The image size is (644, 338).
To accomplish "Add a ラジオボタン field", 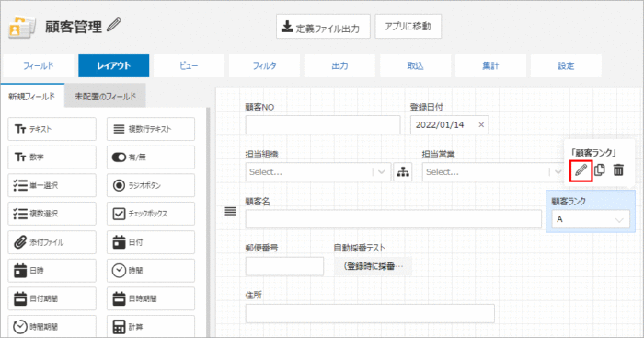I will coord(151,185).
